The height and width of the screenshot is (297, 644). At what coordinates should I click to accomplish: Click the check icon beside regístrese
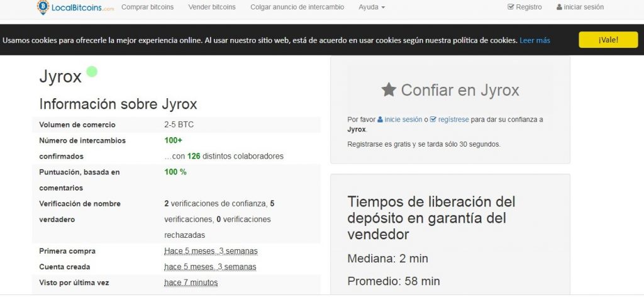pos(433,120)
